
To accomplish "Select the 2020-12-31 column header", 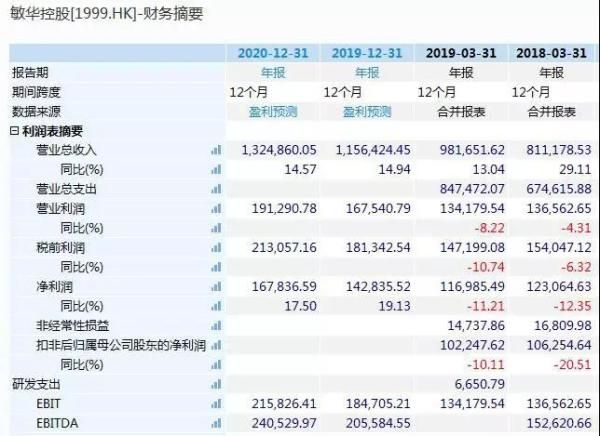I will pos(273,53).
